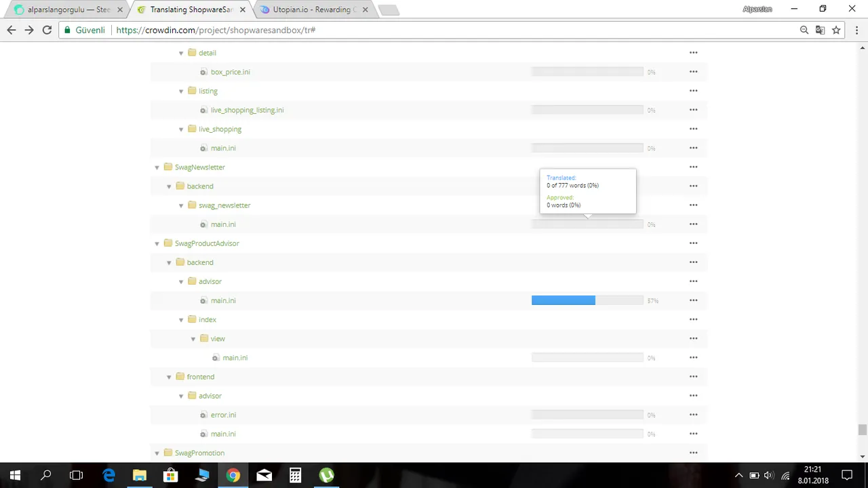This screenshot has width=868, height=488.
Task: Click the green secure padlock icon
Action: 66,30
